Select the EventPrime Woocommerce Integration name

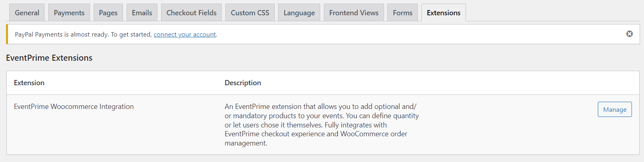click(x=74, y=107)
